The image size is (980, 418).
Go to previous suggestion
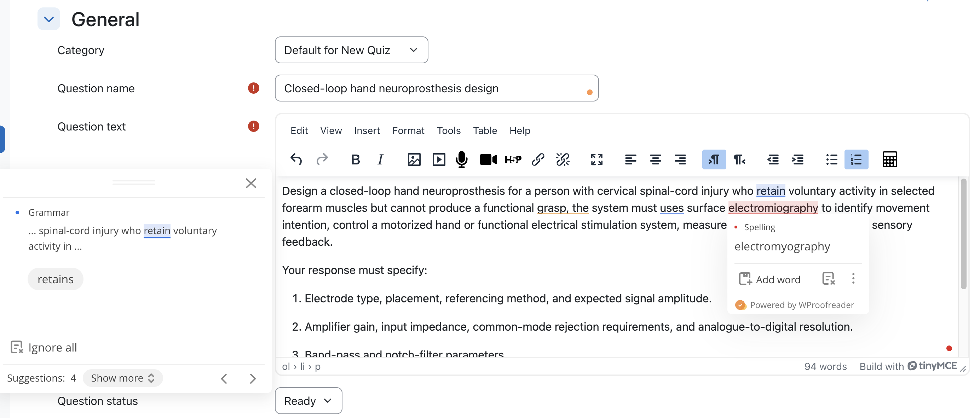(x=224, y=378)
